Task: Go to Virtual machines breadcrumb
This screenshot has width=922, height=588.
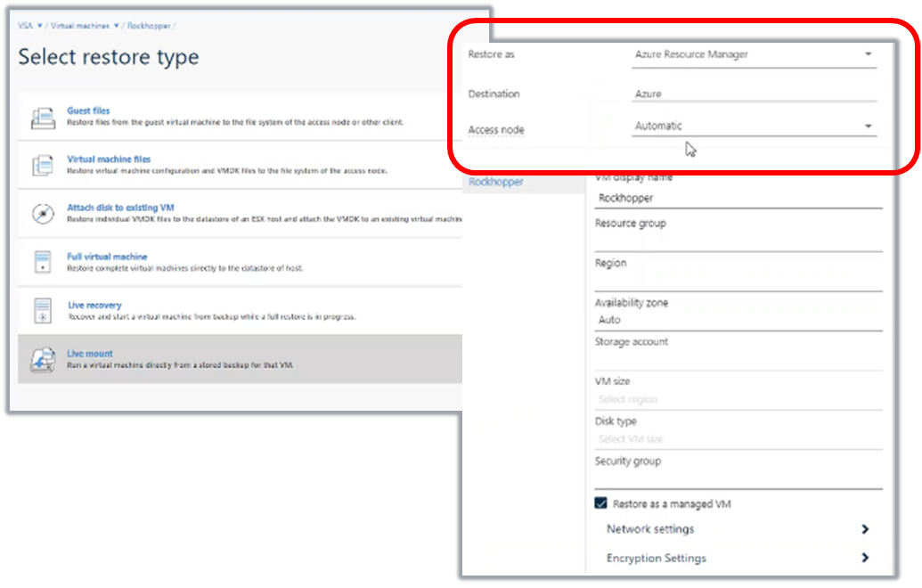Action: coord(79,26)
